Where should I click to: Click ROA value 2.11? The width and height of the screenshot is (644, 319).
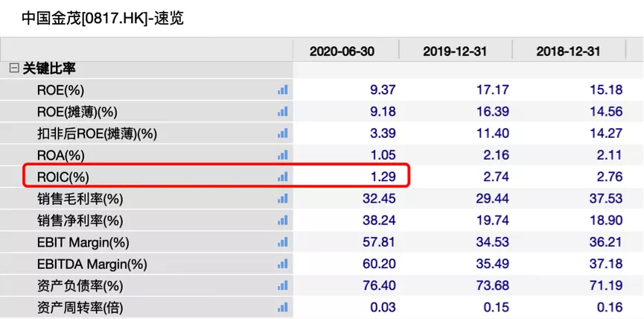click(x=609, y=155)
